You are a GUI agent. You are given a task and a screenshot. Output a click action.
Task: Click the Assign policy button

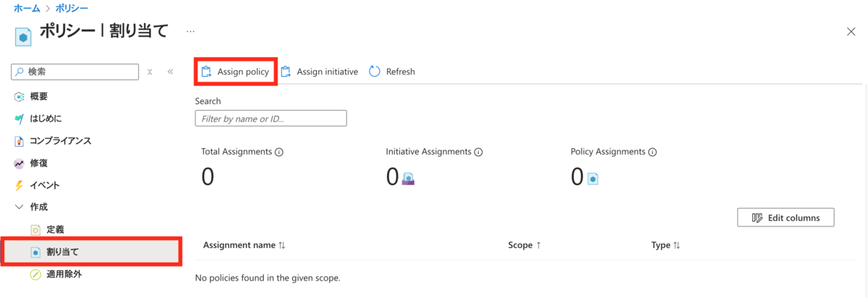pyautogui.click(x=235, y=72)
